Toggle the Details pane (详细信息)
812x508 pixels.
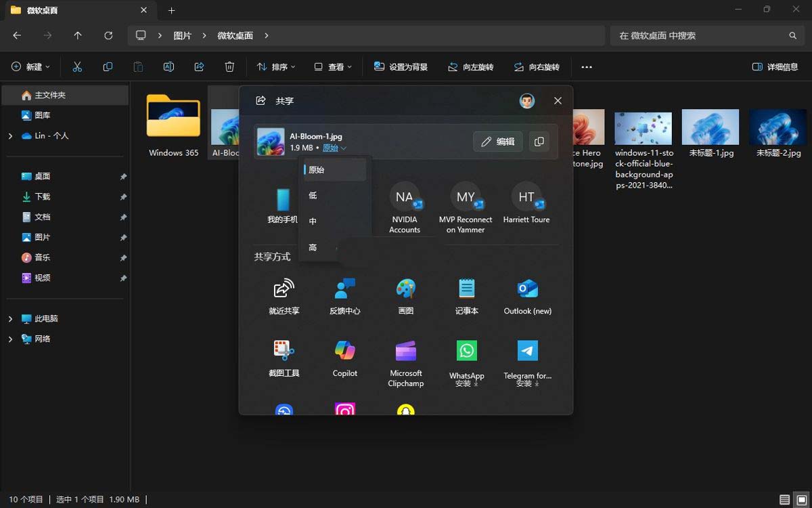(x=775, y=67)
